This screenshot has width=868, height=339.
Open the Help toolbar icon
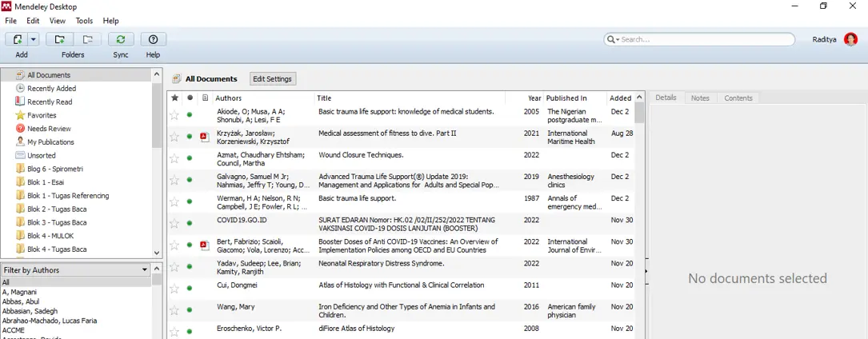[x=153, y=39]
